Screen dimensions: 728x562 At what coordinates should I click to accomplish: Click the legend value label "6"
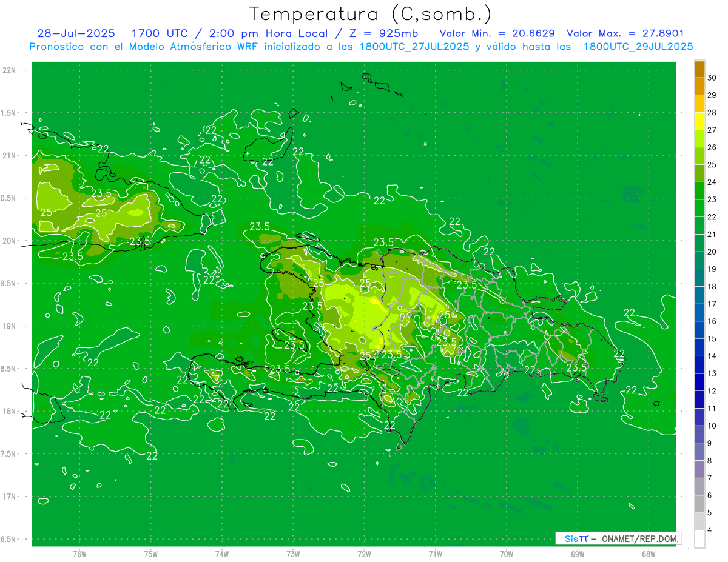pyautogui.click(x=710, y=495)
